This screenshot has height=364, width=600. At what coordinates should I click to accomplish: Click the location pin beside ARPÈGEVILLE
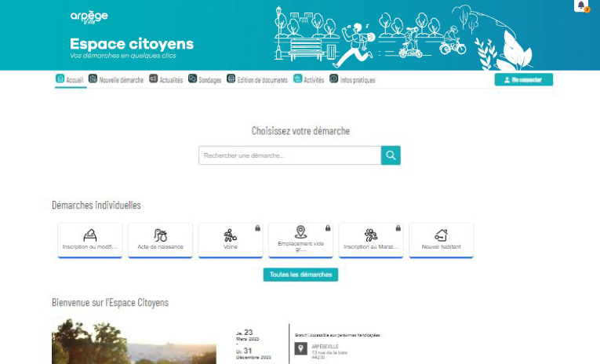pyautogui.click(x=300, y=348)
